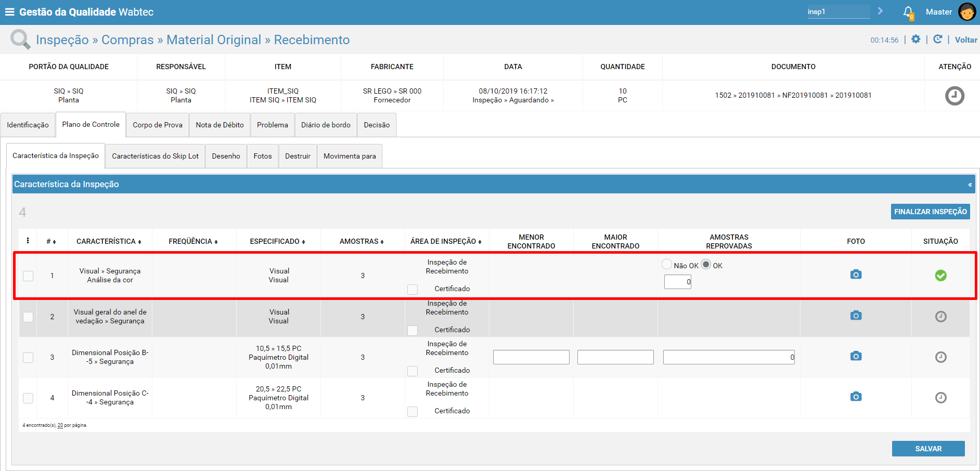Sort by the # column
Viewport: 980px width, 471px height.
(x=51, y=241)
